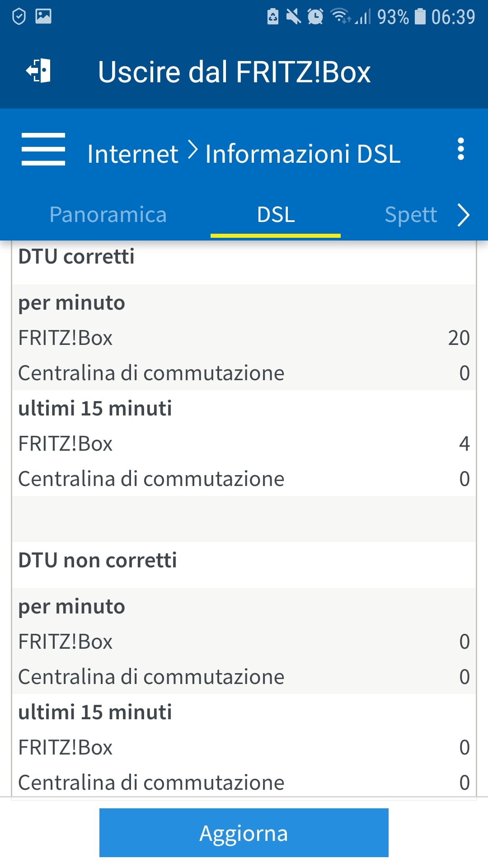488x868 pixels.
Task: Tap the shield icon in status bar
Action: pos(19,17)
